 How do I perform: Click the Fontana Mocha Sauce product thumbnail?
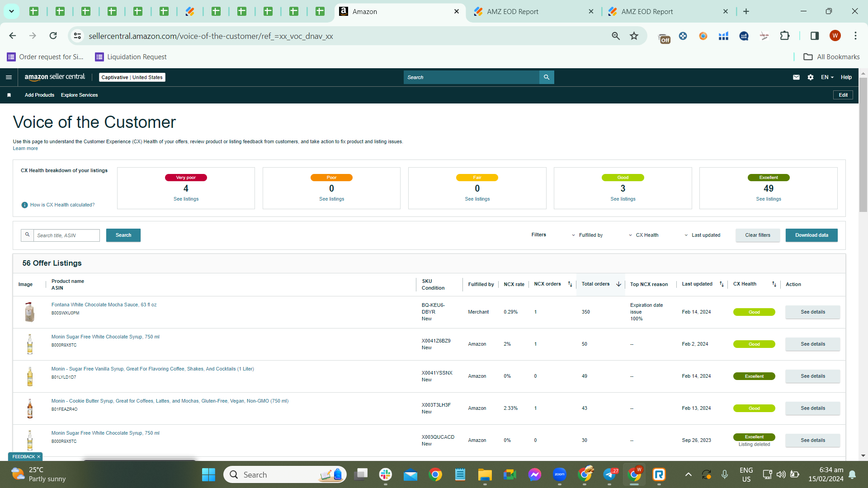30,312
